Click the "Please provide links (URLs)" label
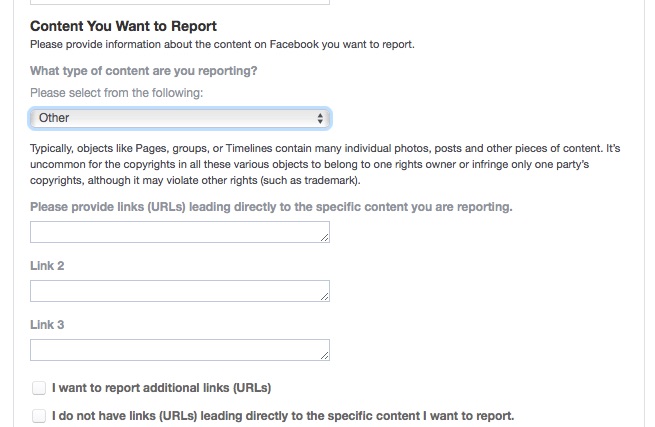The image size is (655, 427). pyautogui.click(x=271, y=207)
